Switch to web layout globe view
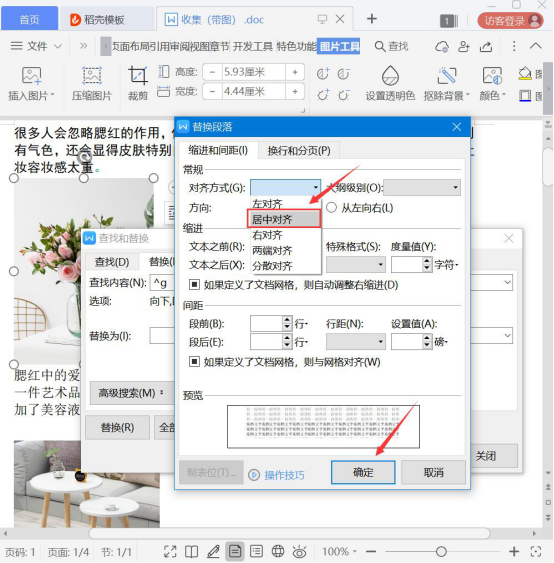Screen dimensions: 554x563 coord(278,551)
